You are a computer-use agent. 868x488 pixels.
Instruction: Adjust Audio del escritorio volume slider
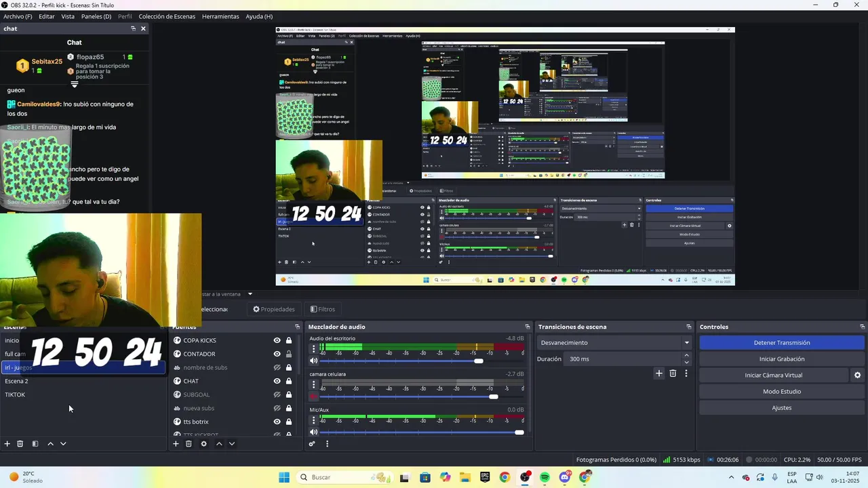479,361
